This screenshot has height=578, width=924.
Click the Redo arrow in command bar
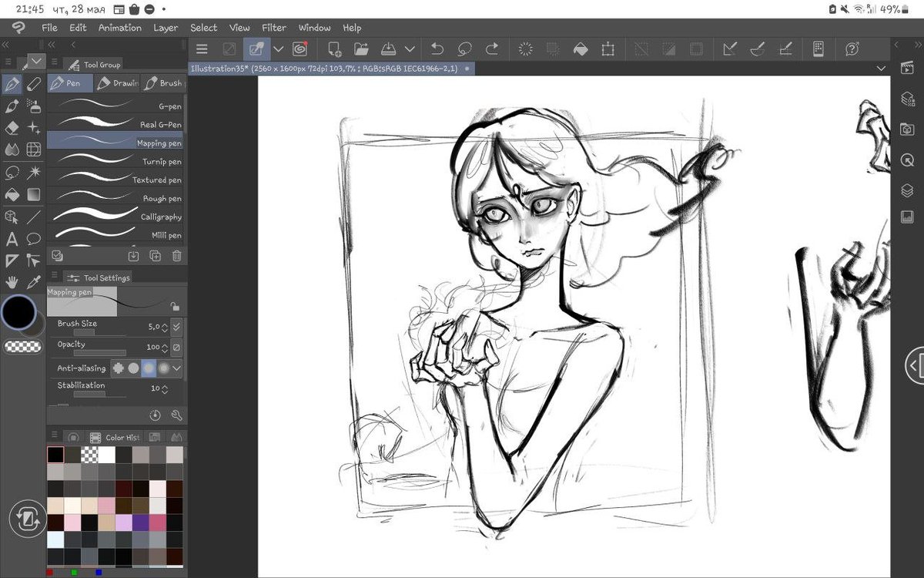[493, 49]
